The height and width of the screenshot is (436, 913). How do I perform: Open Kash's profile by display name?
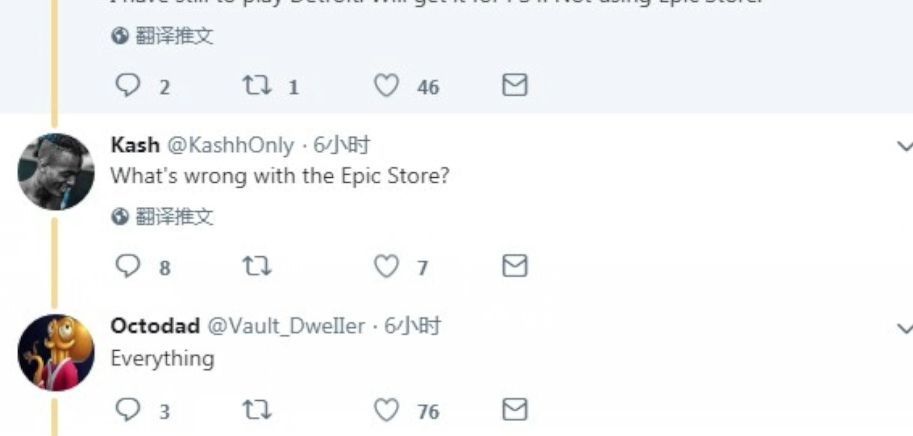click(x=134, y=146)
